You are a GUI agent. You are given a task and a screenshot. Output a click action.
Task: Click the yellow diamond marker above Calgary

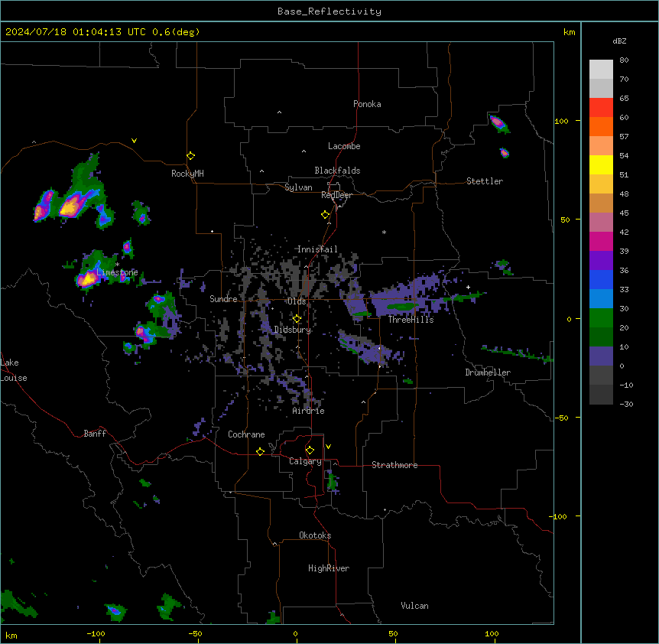pos(310,450)
